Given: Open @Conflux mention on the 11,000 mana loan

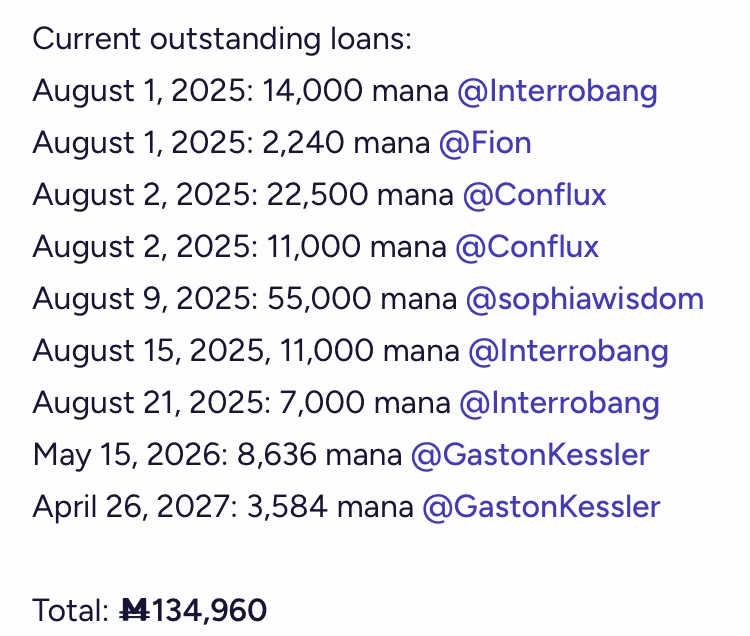Looking at the screenshot, I should click(527, 247).
